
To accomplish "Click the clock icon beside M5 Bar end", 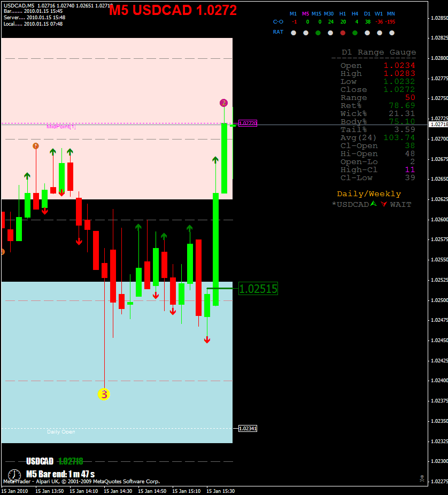I will (14, 475).
